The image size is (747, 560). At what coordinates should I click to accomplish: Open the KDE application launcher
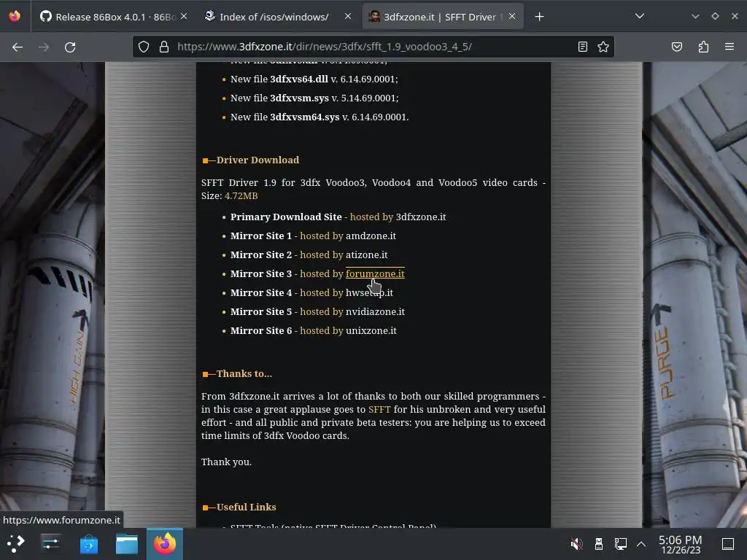16,543
